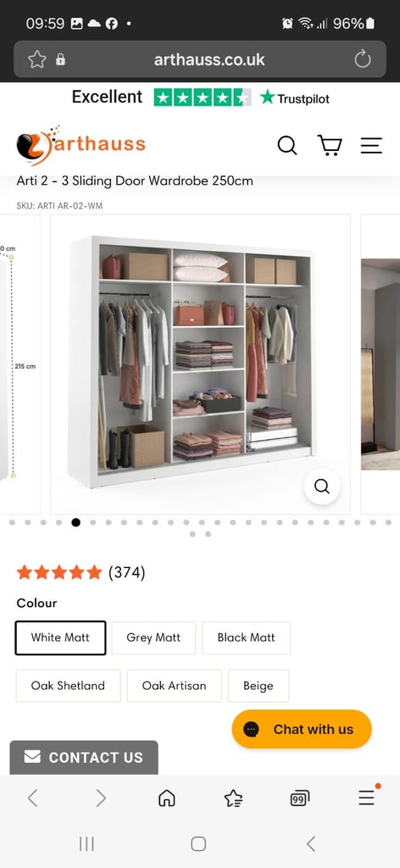Select the Grey Matt colour option
This screenshot has width=400, height=868.
(153, 637)
